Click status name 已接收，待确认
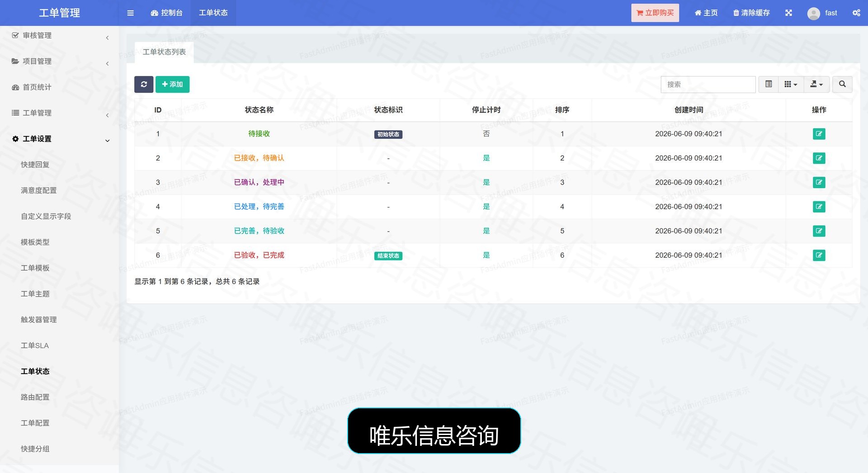 tap(259, 158)
